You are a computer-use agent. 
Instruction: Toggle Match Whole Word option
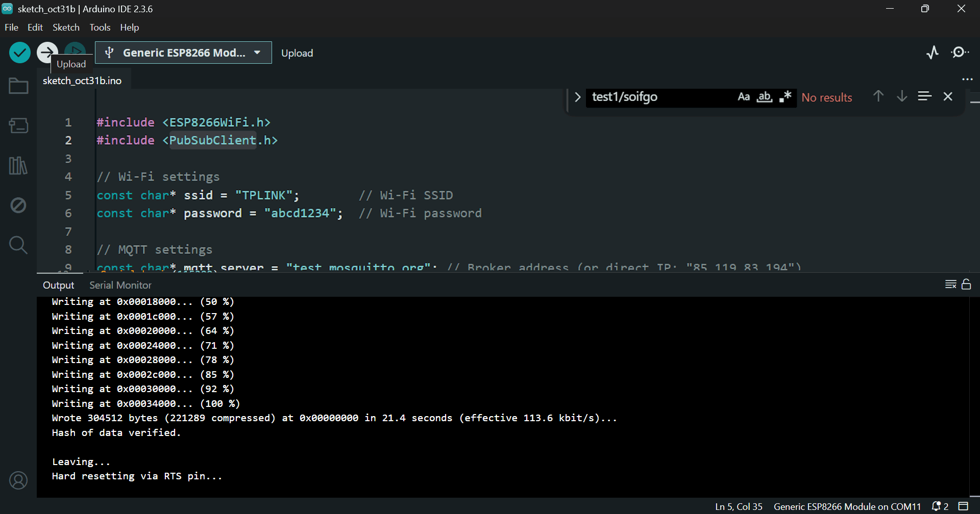[x=764, y=97]
